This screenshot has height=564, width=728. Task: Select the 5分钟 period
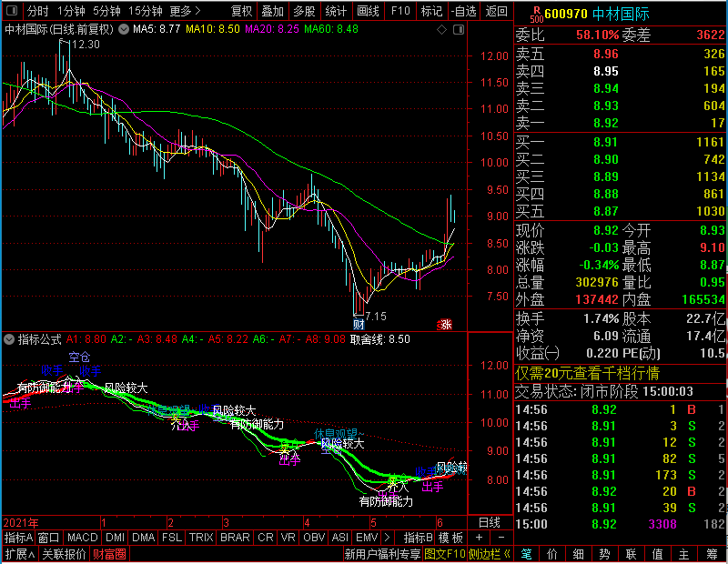[106, 11]
